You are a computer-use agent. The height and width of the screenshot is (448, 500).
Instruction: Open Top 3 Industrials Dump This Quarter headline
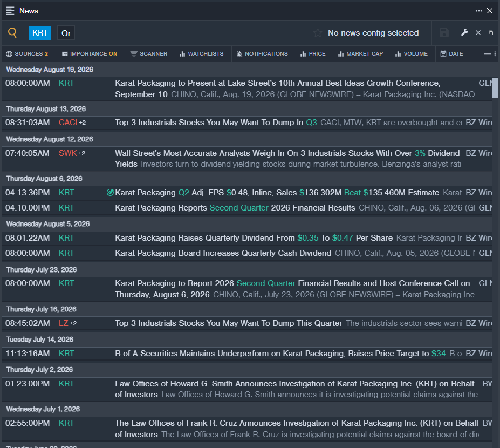(228, 323)
